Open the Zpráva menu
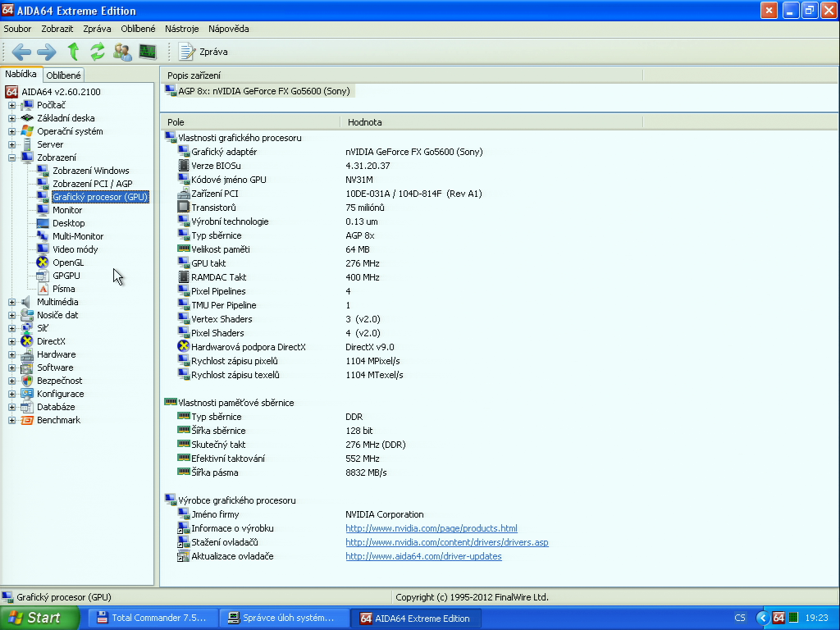 coord(97,29)
